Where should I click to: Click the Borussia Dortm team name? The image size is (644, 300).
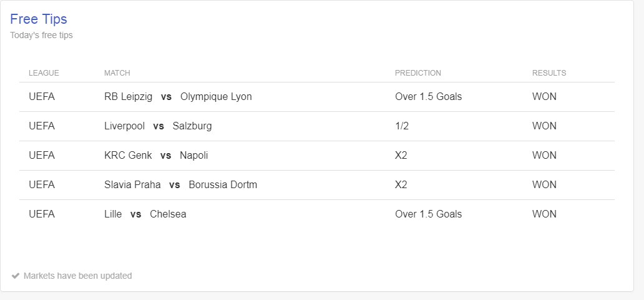[223, 185]
